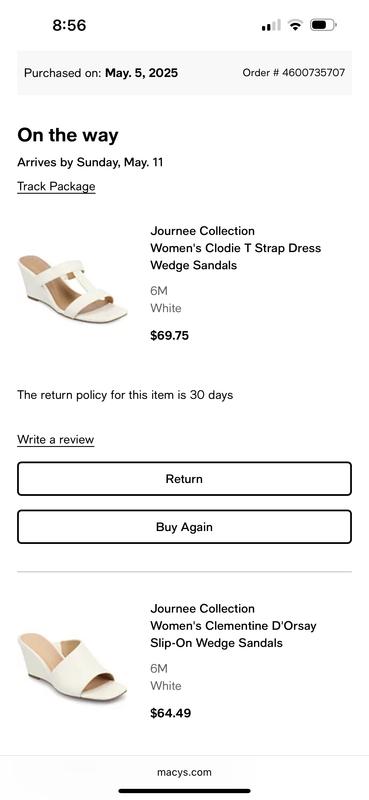Open the Track Package link
This screenshot has width=369, height=800.
point(56,187)
